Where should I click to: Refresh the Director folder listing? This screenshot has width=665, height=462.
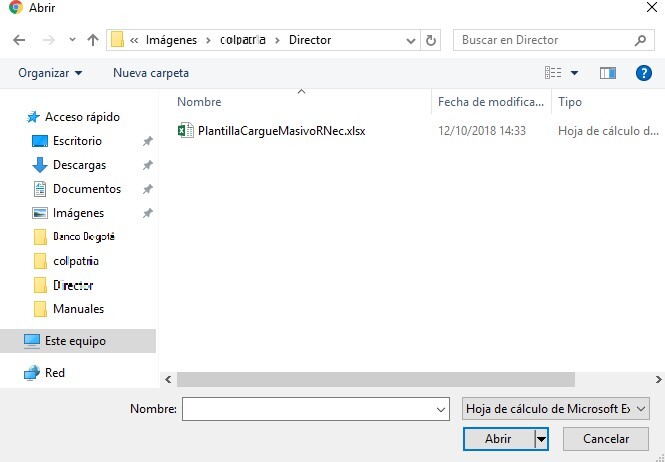431,41
